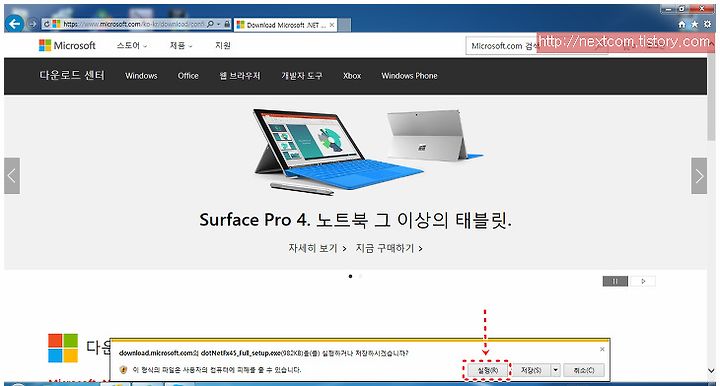Expand the 제품 menu
The image size is (720, 386).
pyautogui.click(x=181, y=45)
